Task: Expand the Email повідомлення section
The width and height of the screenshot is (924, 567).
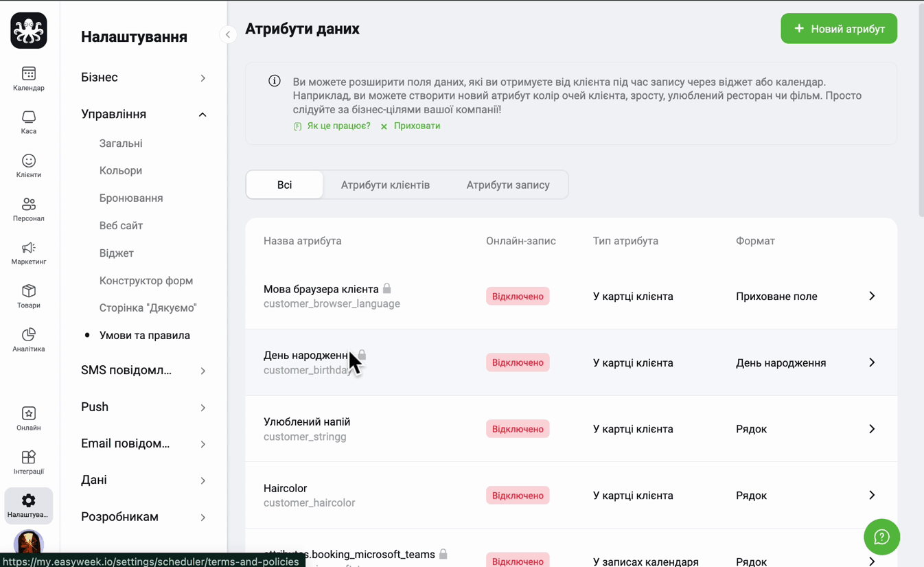Action: pyautogui.click(x=143, y=443)
